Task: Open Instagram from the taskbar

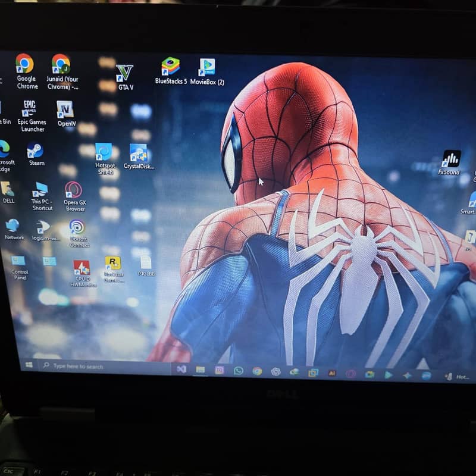Action: tap(219, 370)
